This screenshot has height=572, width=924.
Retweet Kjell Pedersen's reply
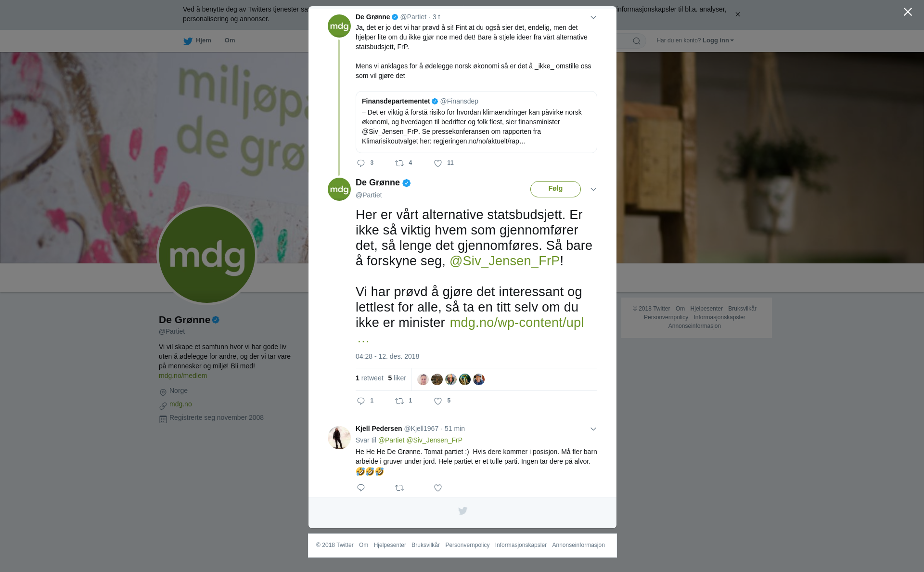click(399, 488)
